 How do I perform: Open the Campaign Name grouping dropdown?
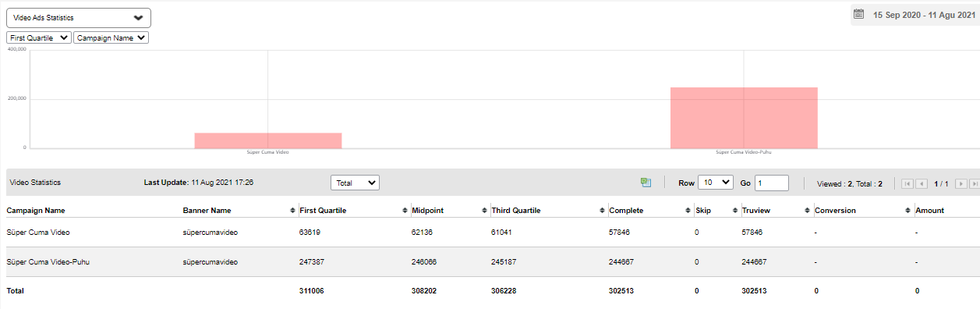pyautogui.click(x=111, y=37)
